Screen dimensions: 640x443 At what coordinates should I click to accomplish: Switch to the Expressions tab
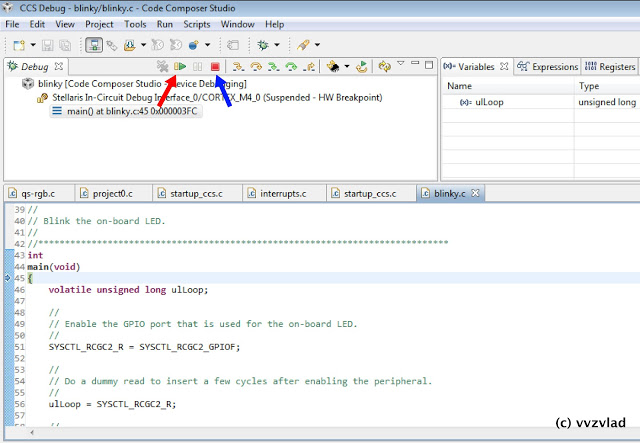click(x=548, y=67)
